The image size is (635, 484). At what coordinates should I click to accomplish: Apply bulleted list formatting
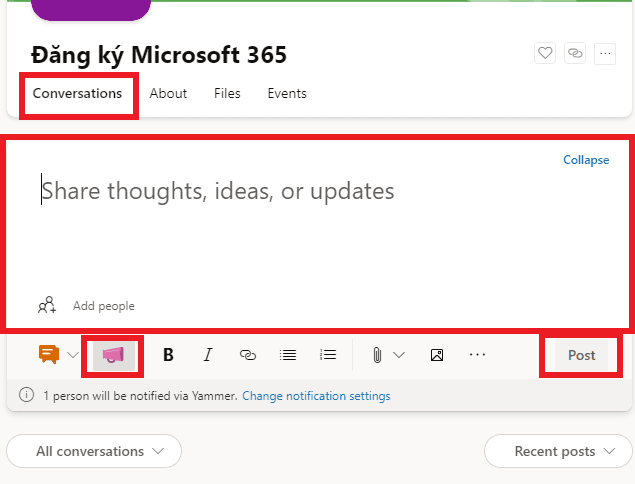(288, 355)
